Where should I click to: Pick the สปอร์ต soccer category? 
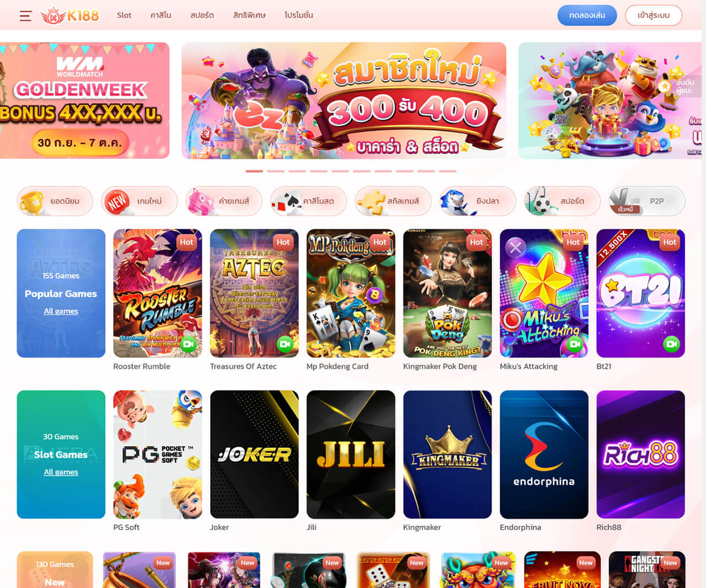[563, 201]
